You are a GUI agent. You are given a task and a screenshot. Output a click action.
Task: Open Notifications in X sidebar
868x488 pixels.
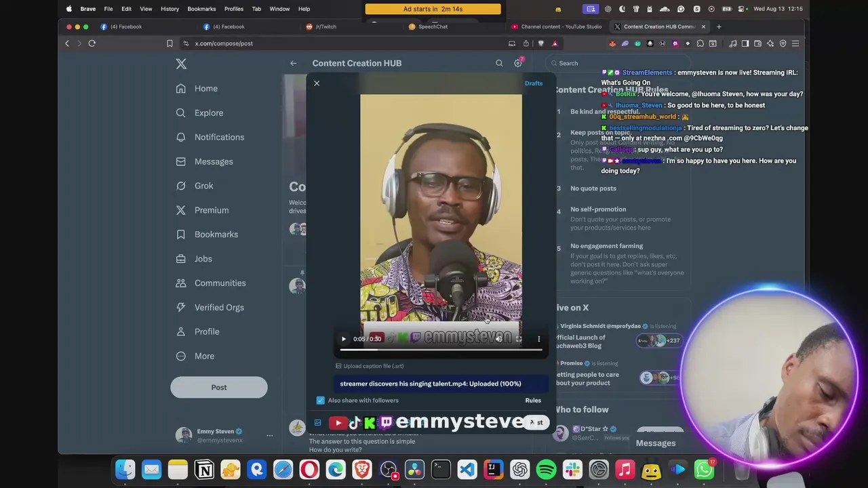210,137
